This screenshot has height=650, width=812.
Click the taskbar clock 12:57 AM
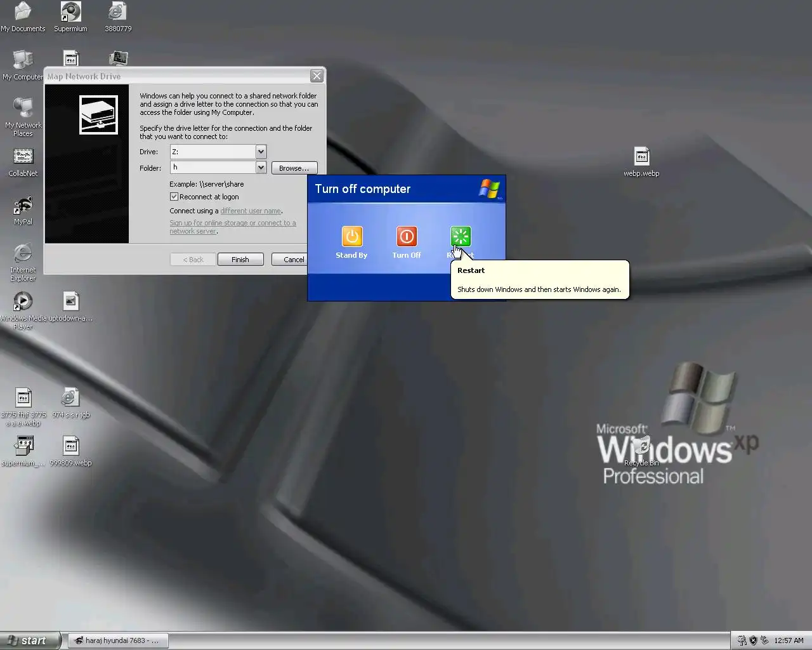click(789, 640)
